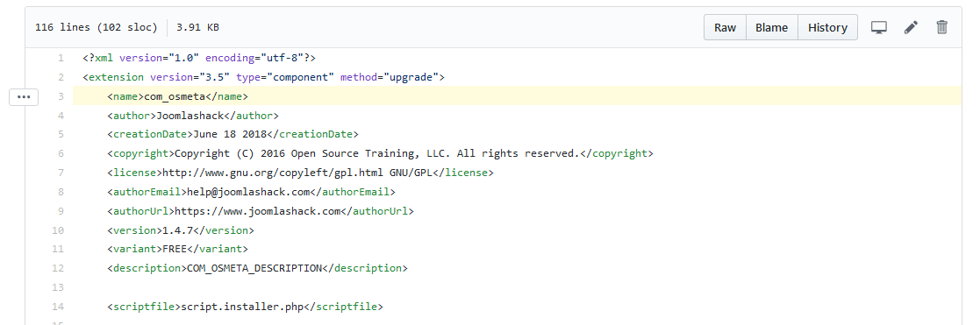This screenshot has height=325, width=980.
Task: Select line number 12
Action: pyautogui.click(x=58, y=269)
